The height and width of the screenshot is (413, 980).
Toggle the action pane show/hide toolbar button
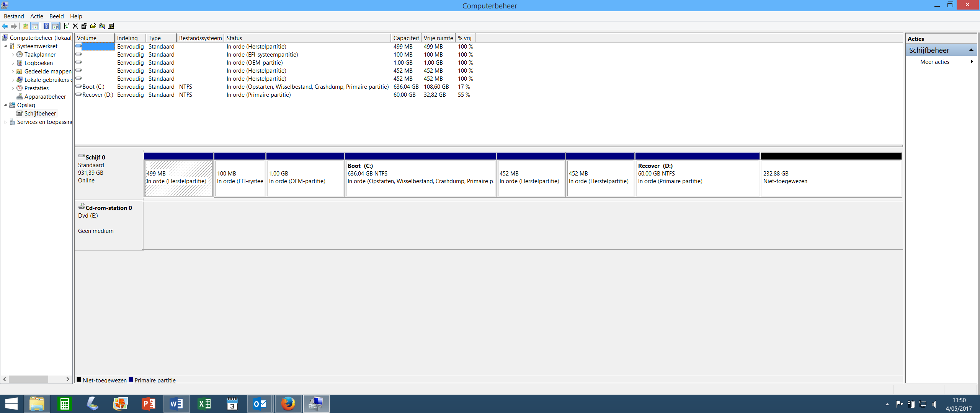(56, 26)
